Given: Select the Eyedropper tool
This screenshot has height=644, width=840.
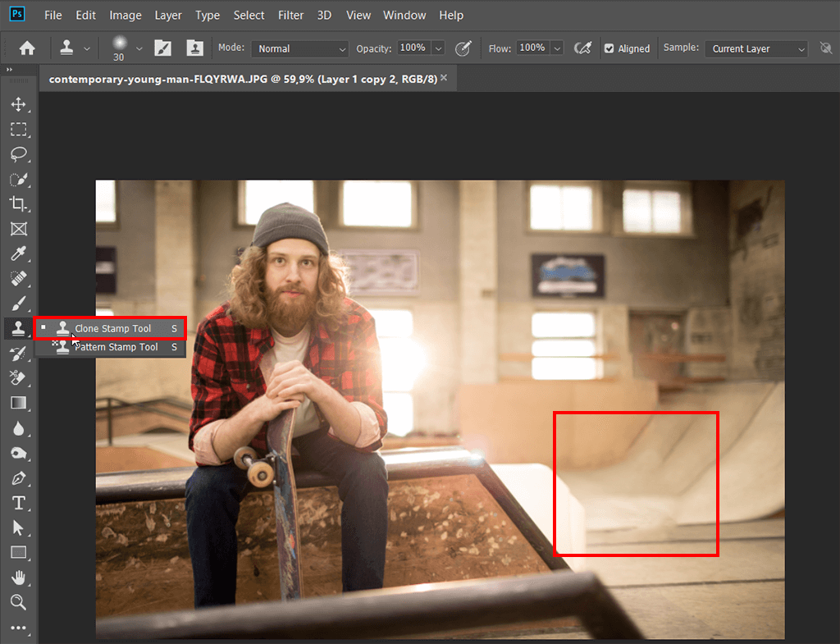Looking at the screenshot, I should (x=18, y=253).
